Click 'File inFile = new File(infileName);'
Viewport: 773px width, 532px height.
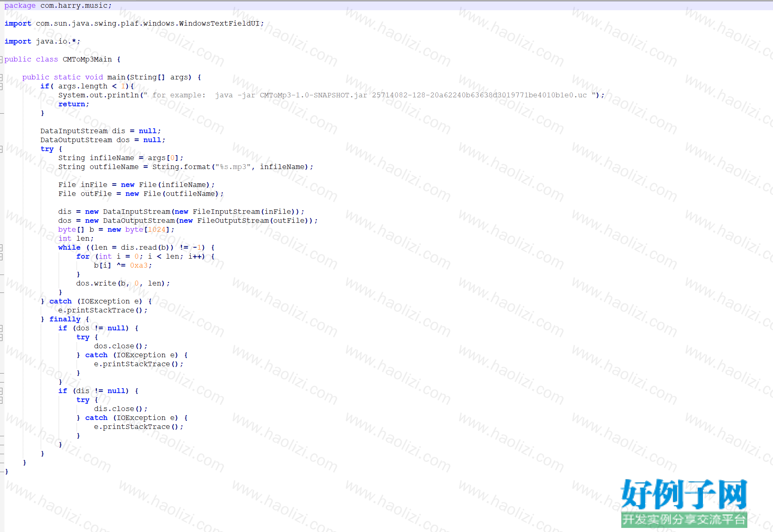pos(136,185)
